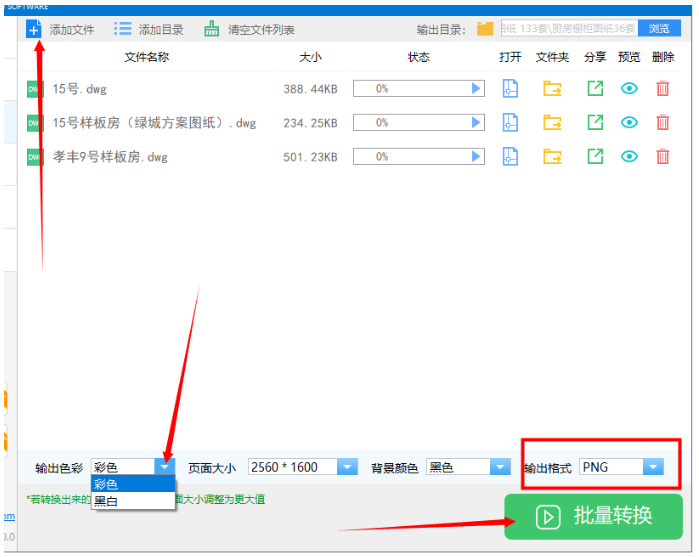Click the 添加目录 label
The width and height of the screenshot is (699, 557).
161,30
